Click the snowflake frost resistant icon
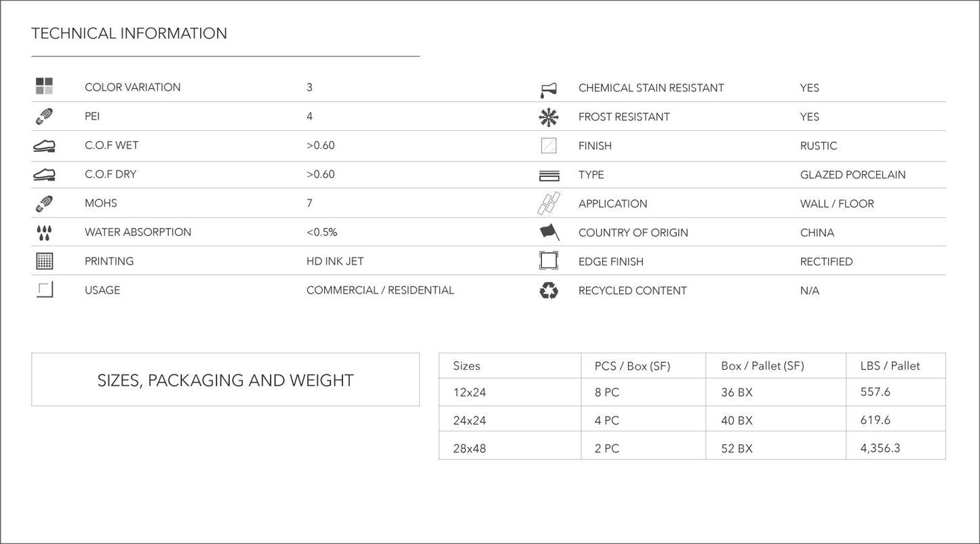Viewport: 980px width, 544px height. pos(549,117)
